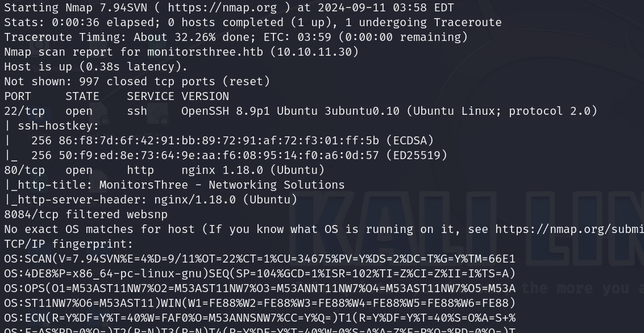
Task: Click the VERSION column header
Action: (205, 97)
